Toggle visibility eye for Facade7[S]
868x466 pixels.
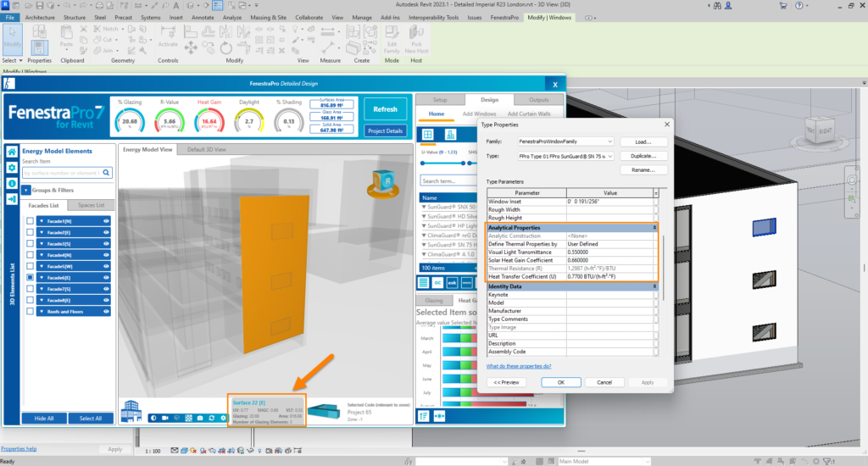[106, 289]
